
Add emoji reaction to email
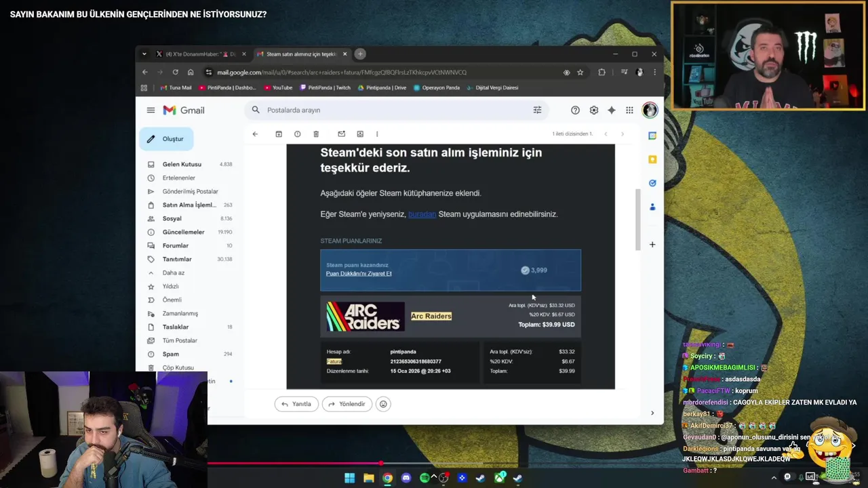[383, 404]
